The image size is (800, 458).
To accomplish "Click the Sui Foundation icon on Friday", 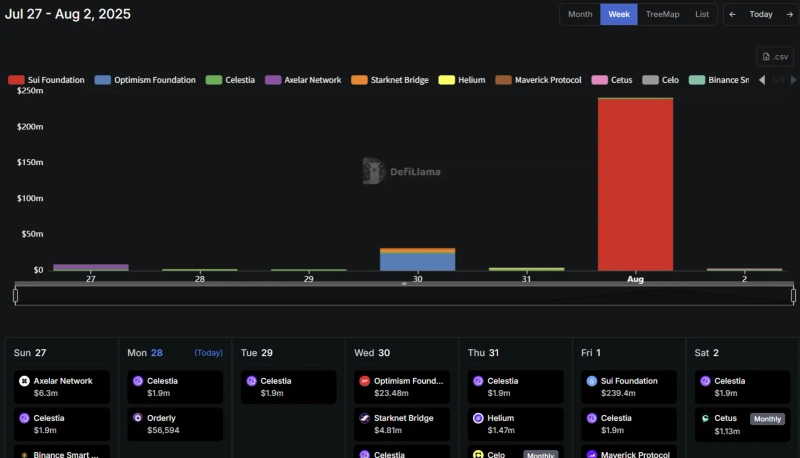I will (592, 381).
